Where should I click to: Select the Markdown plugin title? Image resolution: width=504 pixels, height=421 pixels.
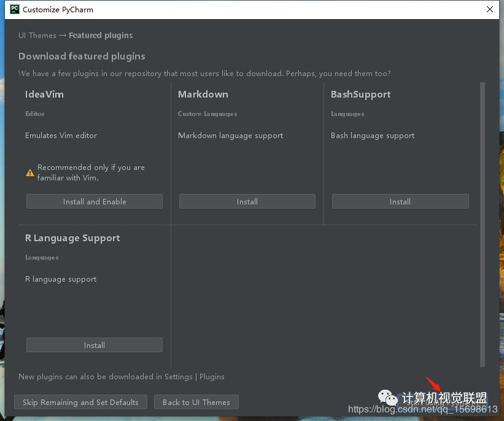tap(203, 94)
